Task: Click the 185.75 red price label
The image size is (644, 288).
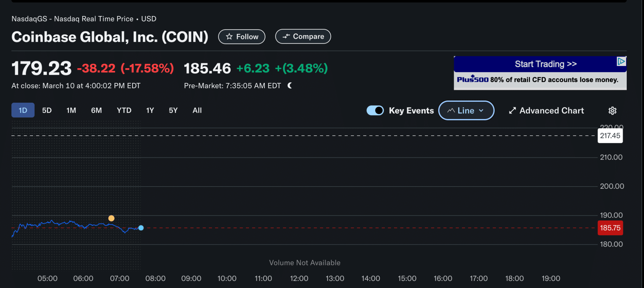Action: point(610,228)
